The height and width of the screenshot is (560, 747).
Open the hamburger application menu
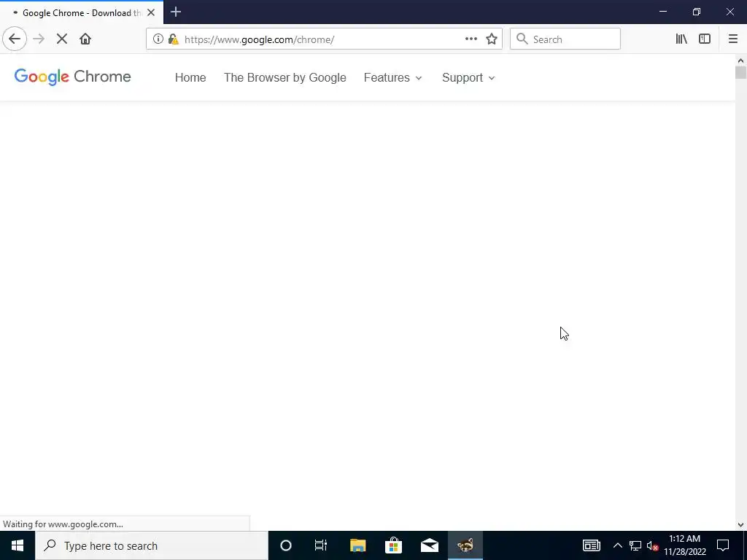(732, 39)
